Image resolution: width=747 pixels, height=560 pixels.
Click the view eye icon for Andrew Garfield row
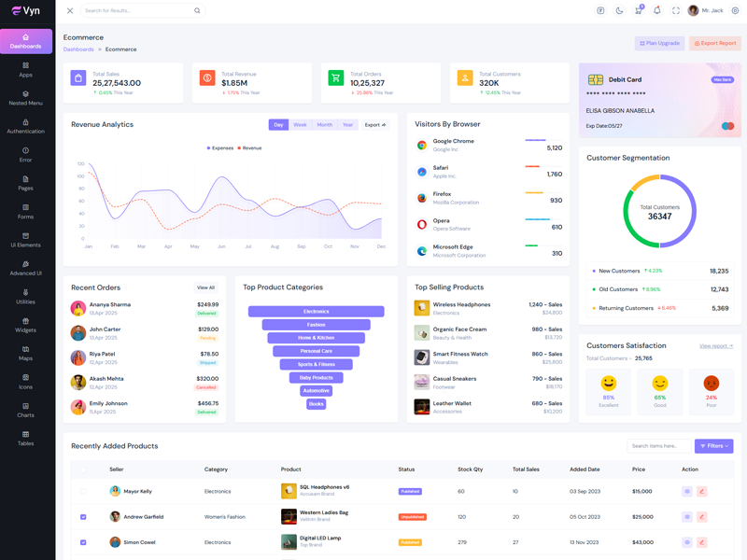pyautogui.click(x=687, y=516)
